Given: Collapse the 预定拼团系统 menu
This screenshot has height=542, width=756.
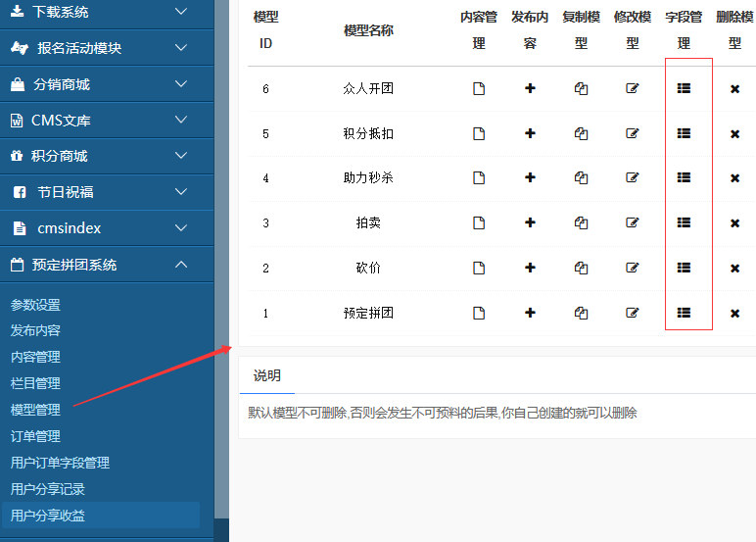Looking at the screenshot, I should (x=107, y=265).
